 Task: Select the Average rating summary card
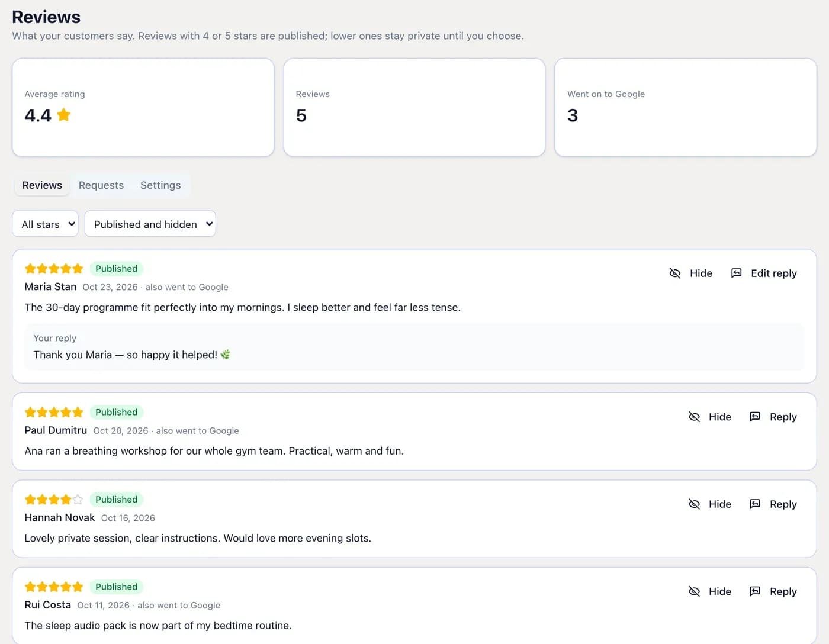[x=143, y=107]
